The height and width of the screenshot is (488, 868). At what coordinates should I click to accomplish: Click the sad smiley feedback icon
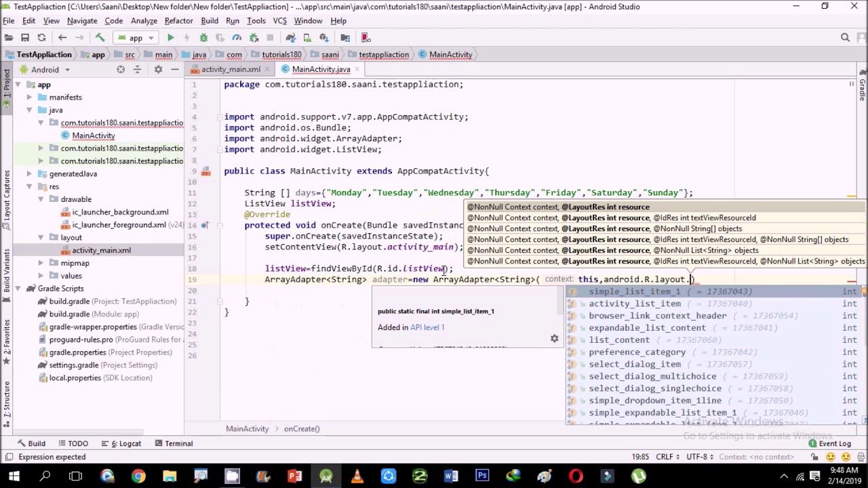coord(845,457)
